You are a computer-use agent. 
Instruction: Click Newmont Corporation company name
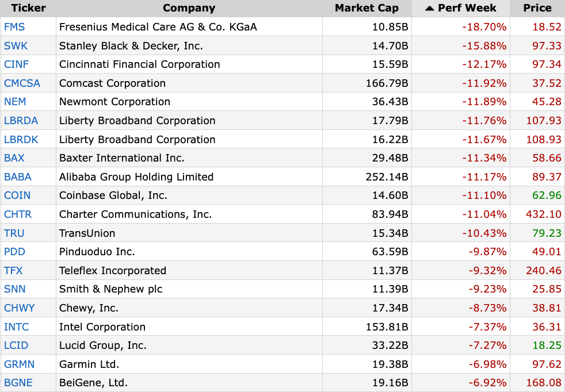pos(114,102)
